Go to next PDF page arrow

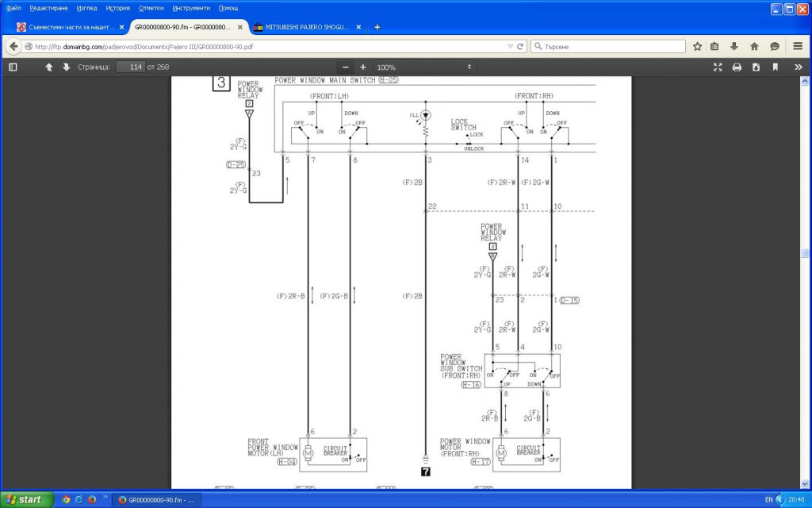tap(67, 67)
